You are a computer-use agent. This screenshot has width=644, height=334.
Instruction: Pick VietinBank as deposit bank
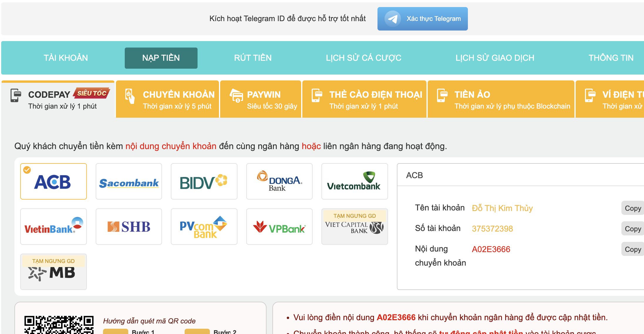coord(53,226)
